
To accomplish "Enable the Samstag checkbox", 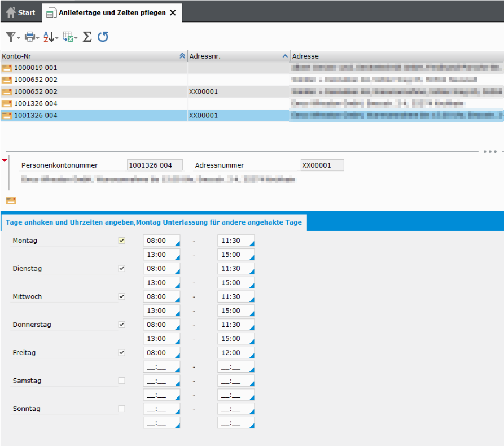I will [121, 381].
